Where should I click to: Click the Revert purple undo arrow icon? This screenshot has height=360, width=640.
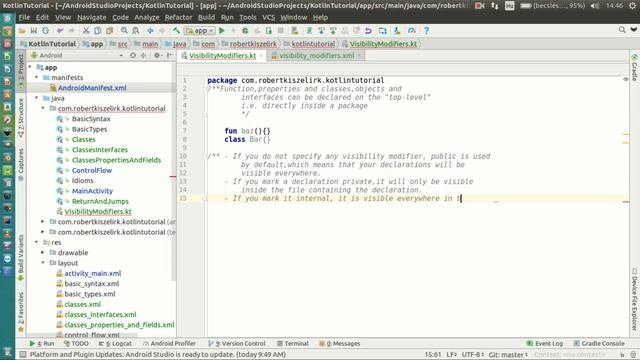coord(368,31)
